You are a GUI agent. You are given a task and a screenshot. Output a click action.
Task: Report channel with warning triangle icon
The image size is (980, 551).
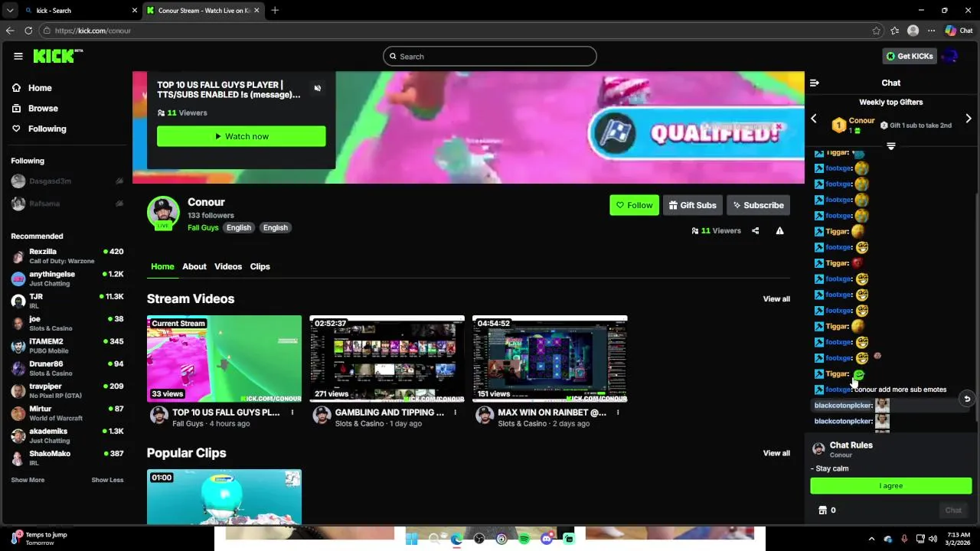[779, 230]
